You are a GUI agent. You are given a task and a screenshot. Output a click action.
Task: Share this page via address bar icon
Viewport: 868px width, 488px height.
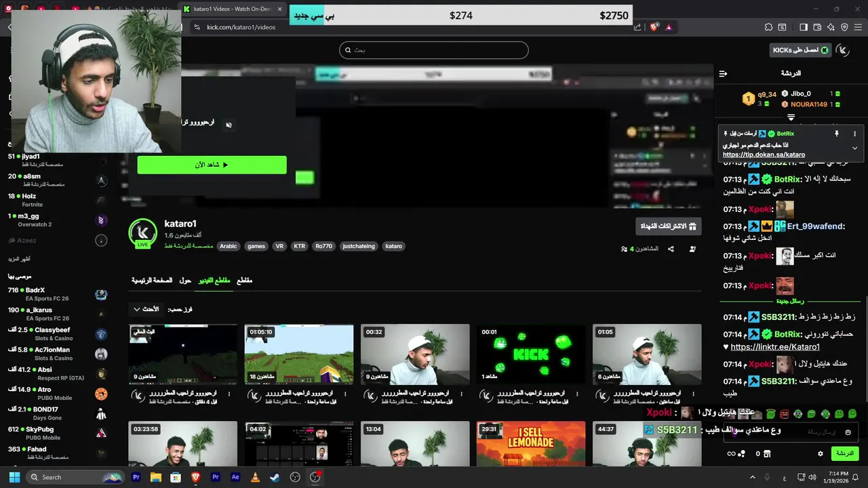pyautogui.click(x=637, y=27)
